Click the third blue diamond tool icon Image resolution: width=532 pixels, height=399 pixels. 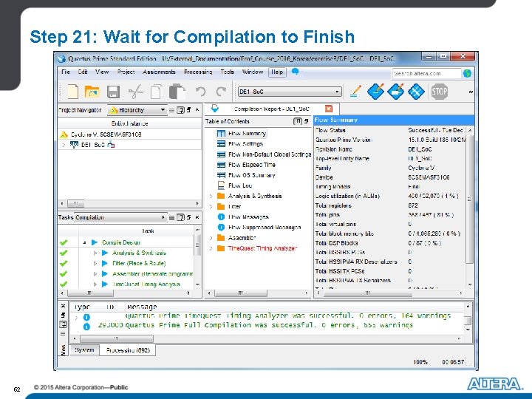click(416, 92)
